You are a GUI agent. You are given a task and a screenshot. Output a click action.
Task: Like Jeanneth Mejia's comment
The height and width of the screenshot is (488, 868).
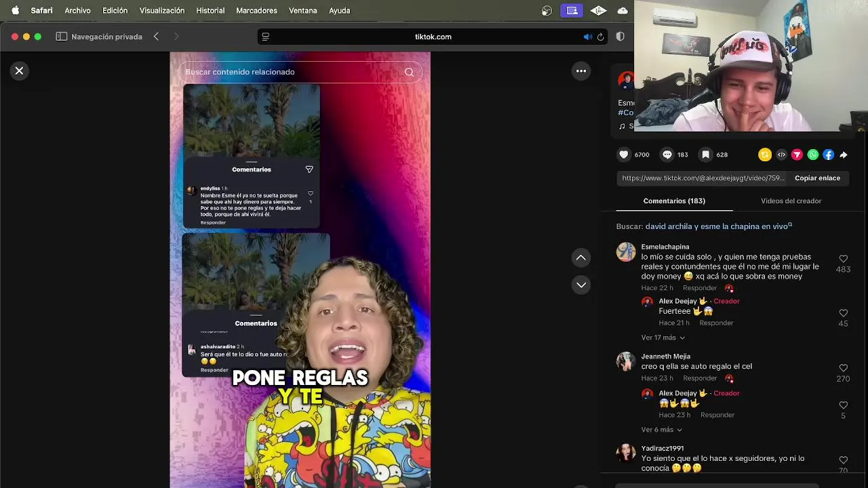844,368
